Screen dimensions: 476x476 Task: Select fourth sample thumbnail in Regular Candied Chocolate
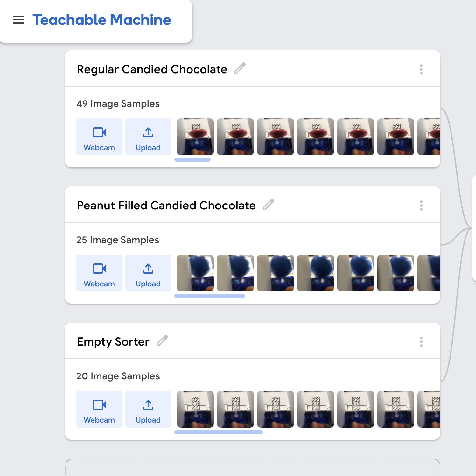coord(316,137)
